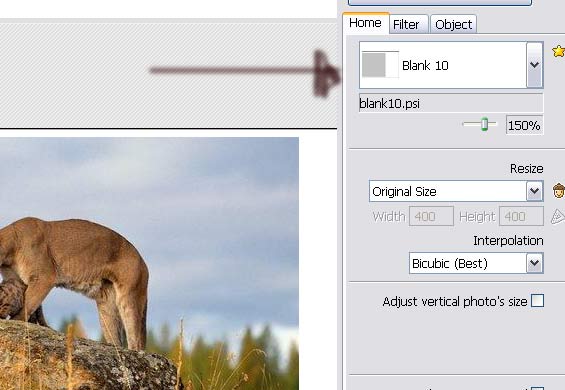The image size is (565, 390).
Task: Click the Width 400 input box
Action: [431, 216]
